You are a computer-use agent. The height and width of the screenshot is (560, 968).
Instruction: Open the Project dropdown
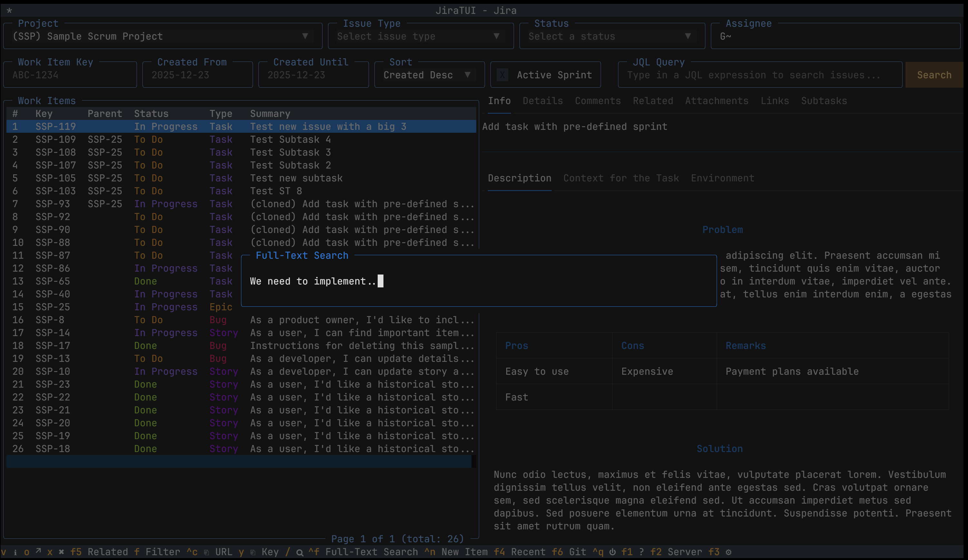click(x=163, y=36)
